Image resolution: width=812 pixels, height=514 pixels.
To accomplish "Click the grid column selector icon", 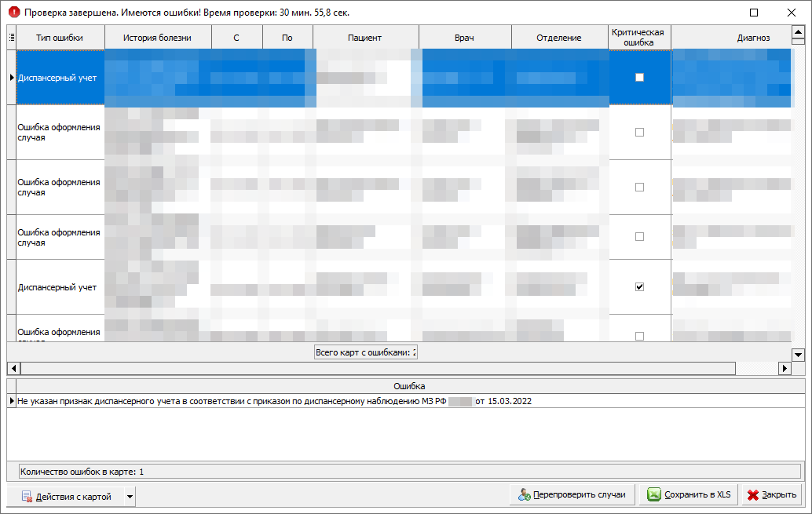I will tap(11, 37).
